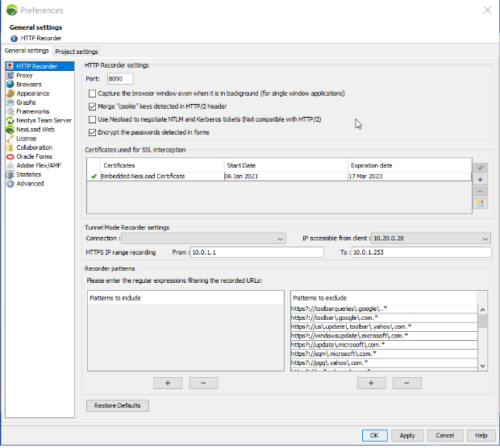This screenshot has height=448, width=500.
Task: Click the add certificate plus icon
Action: click(480, 180)
